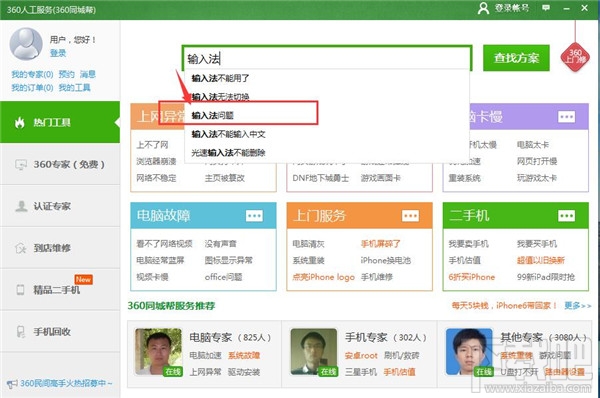Viewport: 600px width, 398px height.
Task: Minimize the 360人工服务 window
Action: pos(567,8)
